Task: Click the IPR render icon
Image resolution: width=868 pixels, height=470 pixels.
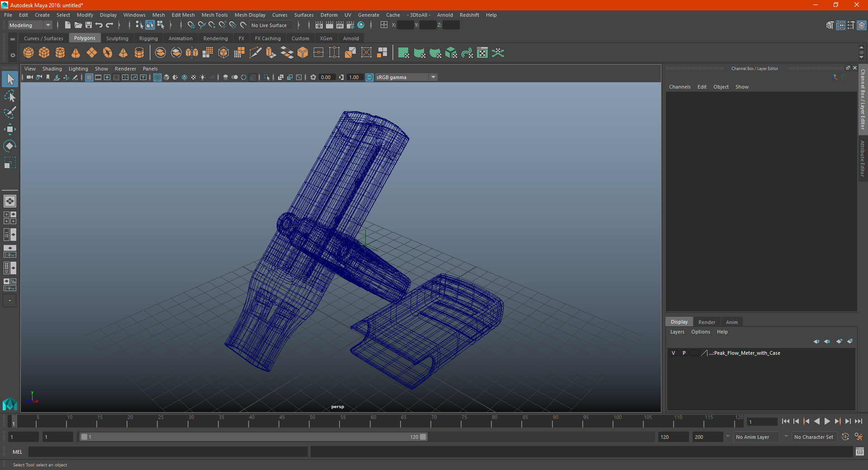Action: (x=340, y=25)
